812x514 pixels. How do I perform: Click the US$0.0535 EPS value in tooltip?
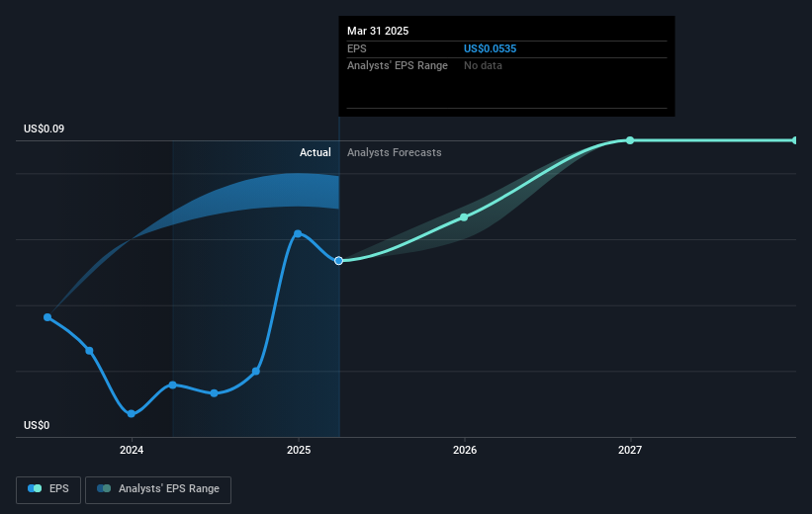click(490, 48)
